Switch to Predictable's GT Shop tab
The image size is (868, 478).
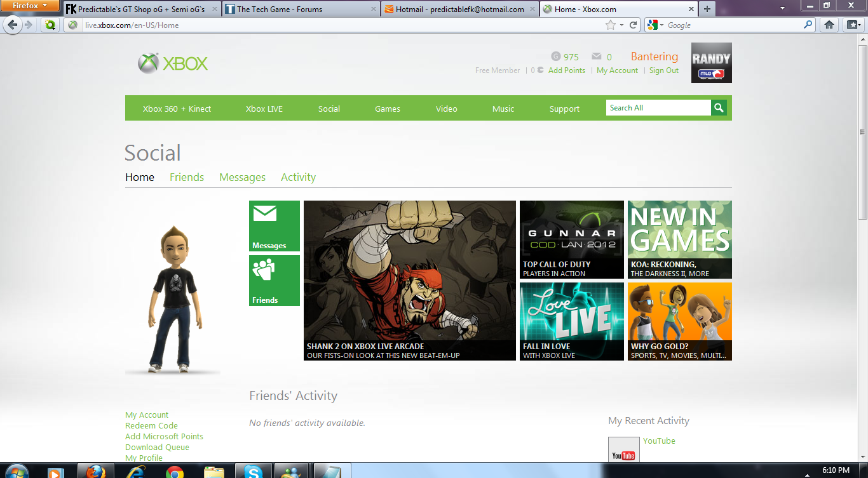142,10
